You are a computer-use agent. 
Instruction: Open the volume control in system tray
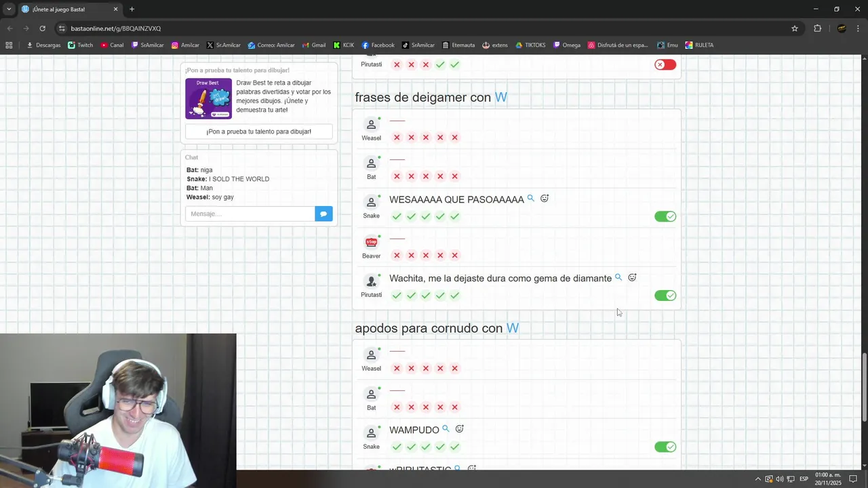pos(779,479)
